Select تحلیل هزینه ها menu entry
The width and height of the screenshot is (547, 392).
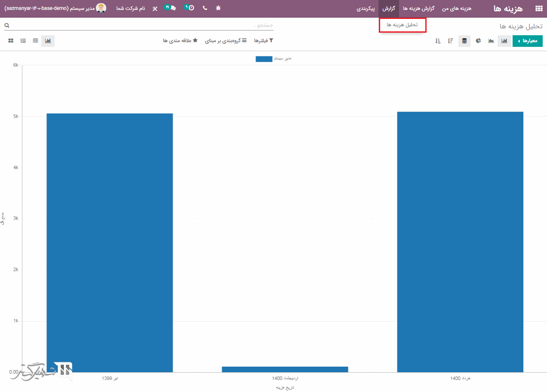[402, 25]
